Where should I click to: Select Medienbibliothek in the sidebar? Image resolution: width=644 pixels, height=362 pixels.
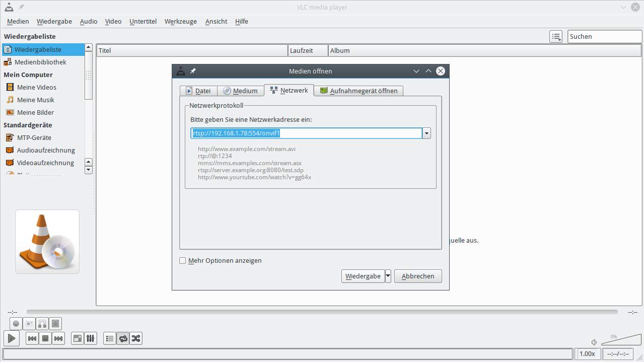pyautogui.click(x=40, y=62)
